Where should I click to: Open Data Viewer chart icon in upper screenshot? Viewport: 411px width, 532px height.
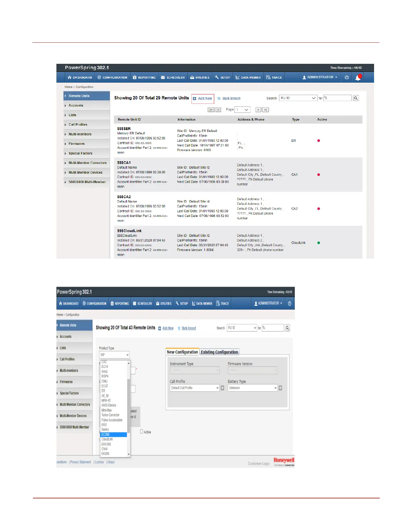pos(237,78)
